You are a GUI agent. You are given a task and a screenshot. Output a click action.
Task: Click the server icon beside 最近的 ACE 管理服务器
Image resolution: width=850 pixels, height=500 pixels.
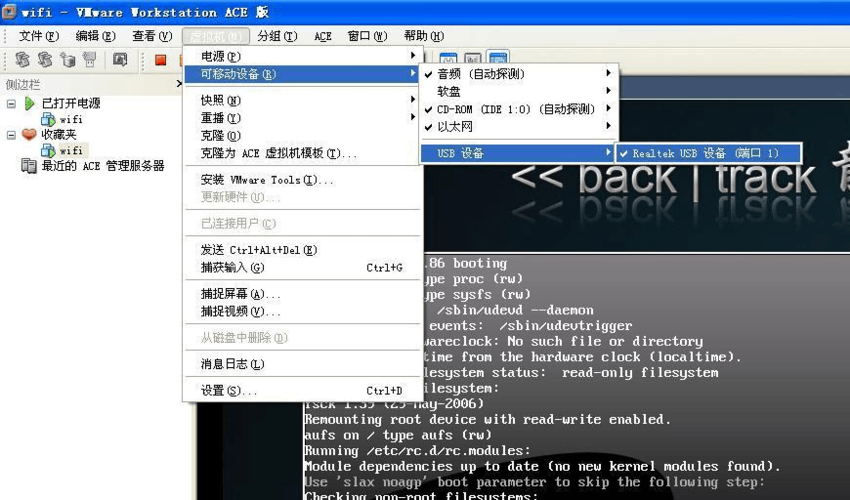pyautogui.click(x=29, y=165)
